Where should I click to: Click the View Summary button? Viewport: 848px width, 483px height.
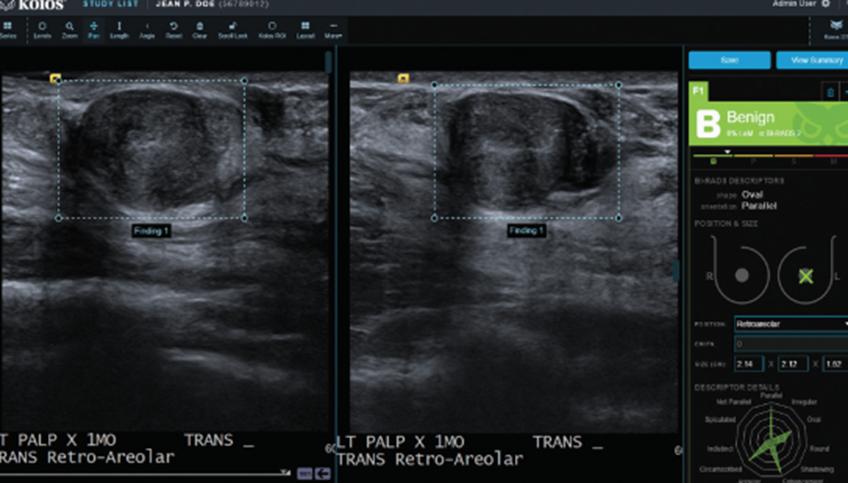coord(811,60)
